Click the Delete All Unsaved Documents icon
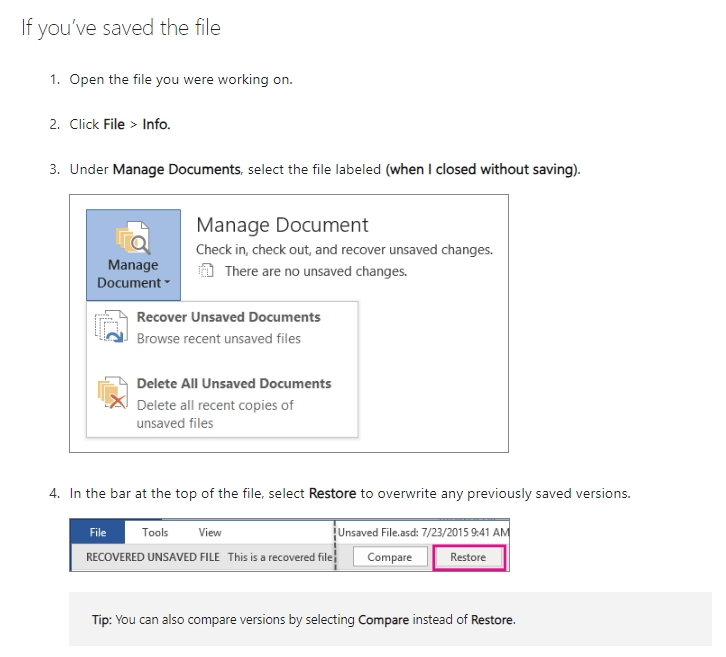Viewport: 726px width, 657px height. (112, 393)
